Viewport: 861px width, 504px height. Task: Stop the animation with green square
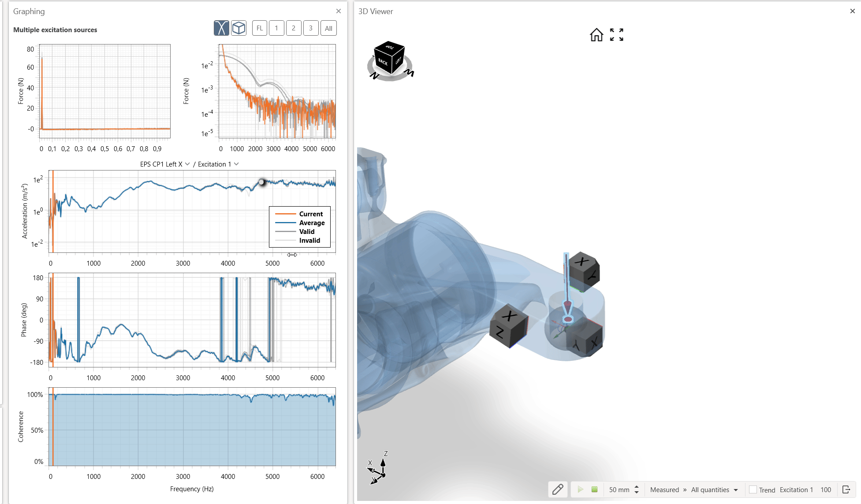click(x=594, y=489)
